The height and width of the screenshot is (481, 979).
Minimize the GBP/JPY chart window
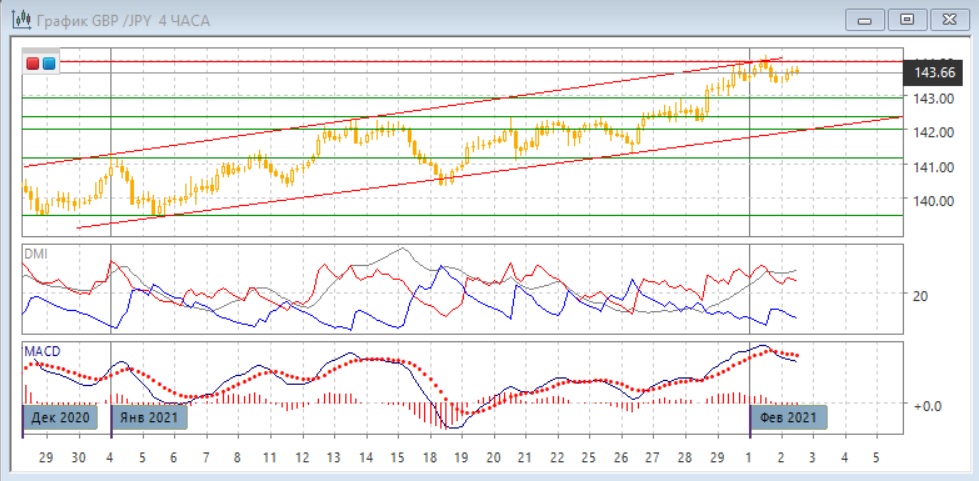865,19
